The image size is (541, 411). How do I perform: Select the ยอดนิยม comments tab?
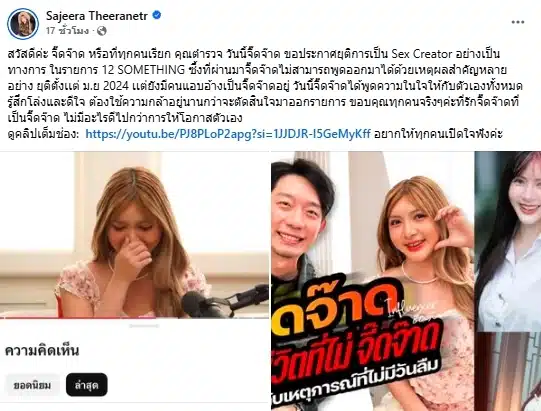[32, 385]
